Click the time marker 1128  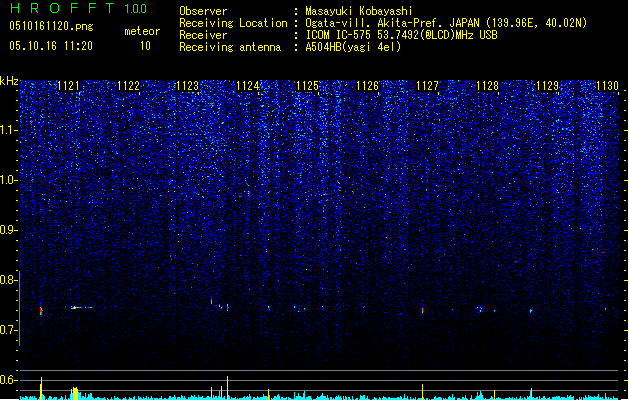point(487,86)
